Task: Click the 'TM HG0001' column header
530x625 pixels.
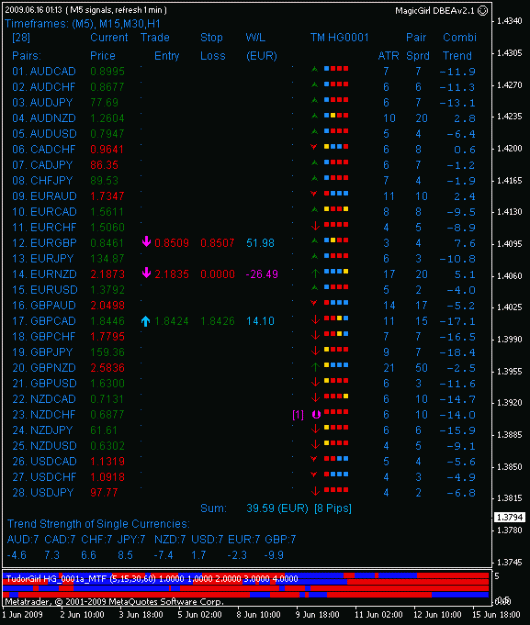Action: (340, 38)
